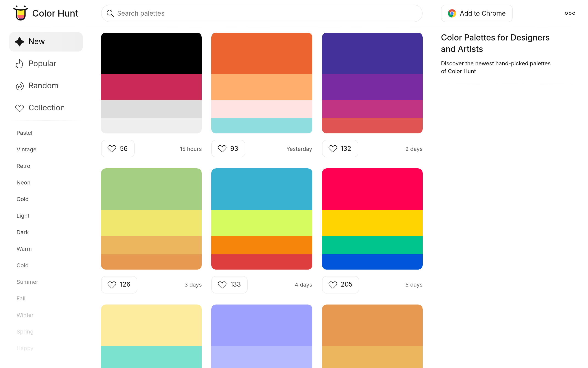Select the black color swatch
This screenshot has width=588, height=368.
(151, 53)
